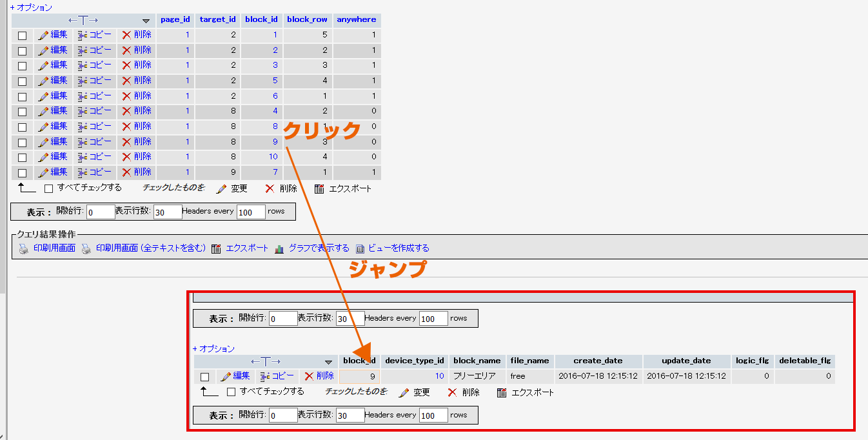Open the block_id 9 link in the upper table
868x440 pixels.
pyautogui.click(x=275, y=141)
